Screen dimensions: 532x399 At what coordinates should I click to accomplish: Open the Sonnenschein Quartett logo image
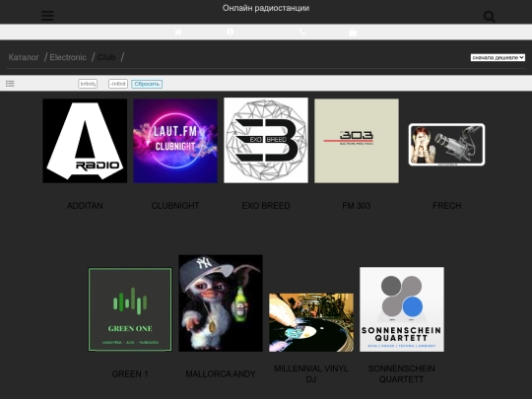tap(402, 309)
